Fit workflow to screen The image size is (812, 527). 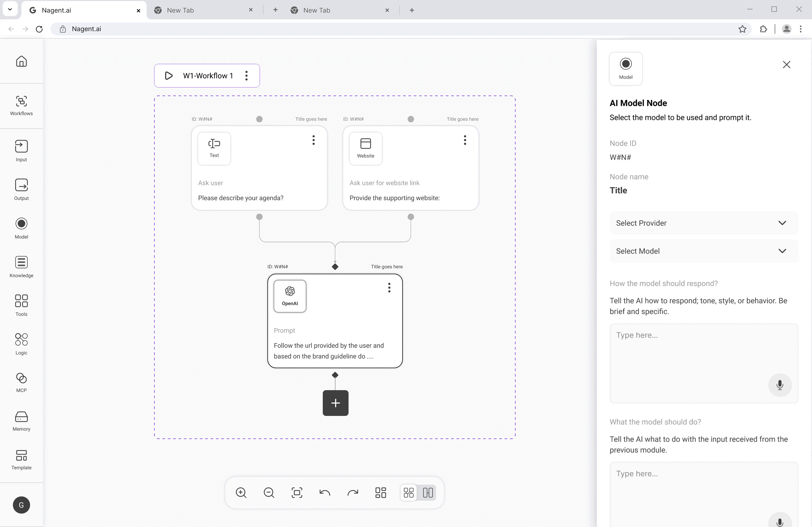pos(296,493)
